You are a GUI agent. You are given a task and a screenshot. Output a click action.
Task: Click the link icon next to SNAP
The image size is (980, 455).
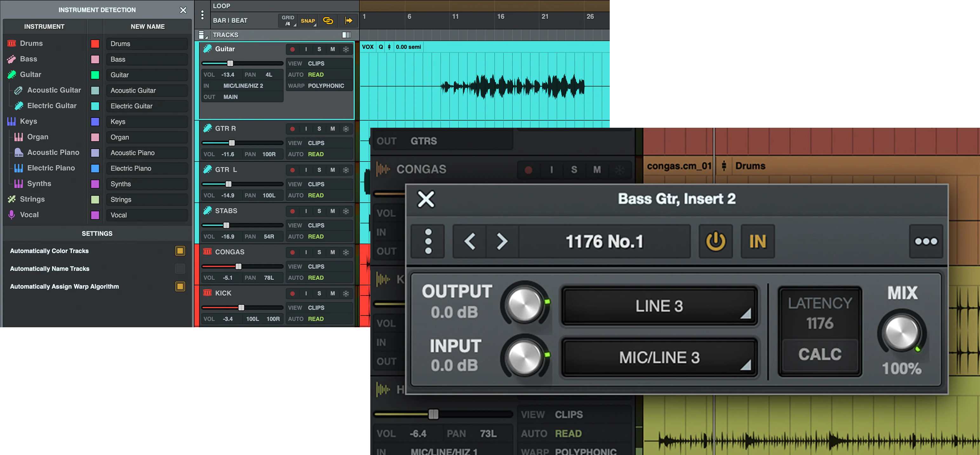327,21
